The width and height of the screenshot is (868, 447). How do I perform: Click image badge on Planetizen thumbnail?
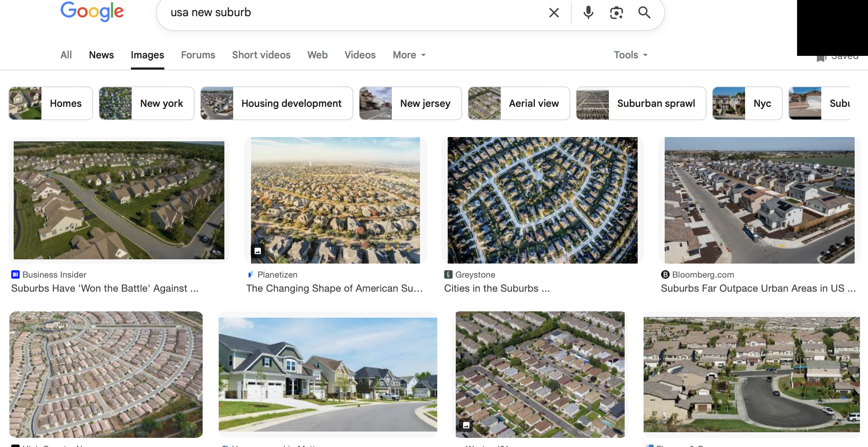(x=258, y=251)
